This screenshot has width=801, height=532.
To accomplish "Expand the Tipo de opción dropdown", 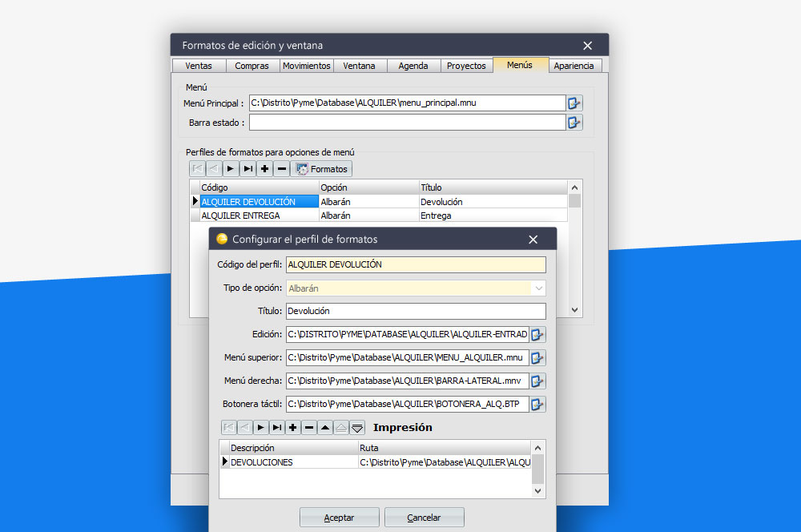I will 539,288.
